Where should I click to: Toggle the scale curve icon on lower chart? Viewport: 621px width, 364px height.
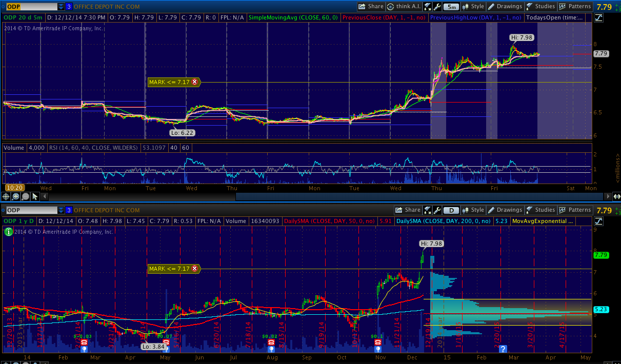point(599,221)
